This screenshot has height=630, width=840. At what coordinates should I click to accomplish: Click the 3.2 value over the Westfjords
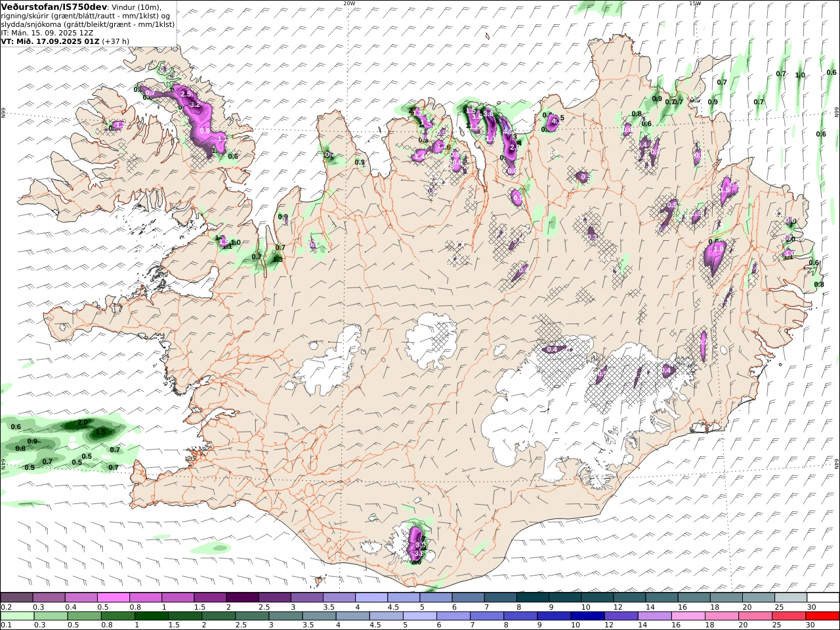[x=195, y=104]
